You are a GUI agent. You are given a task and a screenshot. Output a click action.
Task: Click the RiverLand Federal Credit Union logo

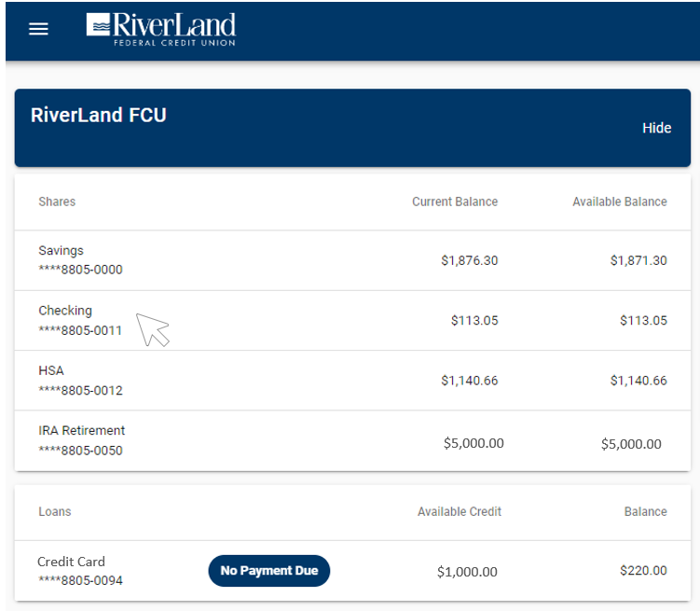(160, 30)
